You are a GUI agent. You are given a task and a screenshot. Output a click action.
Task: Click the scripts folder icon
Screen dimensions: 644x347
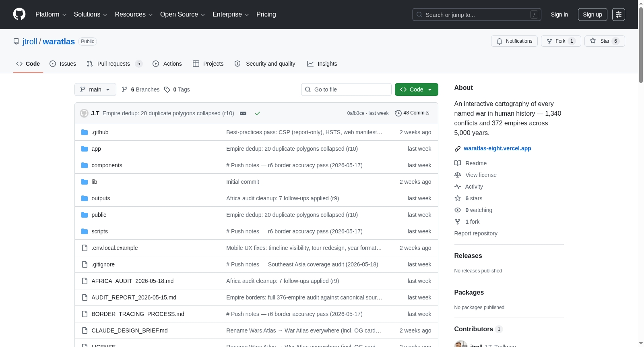point(85,231)
